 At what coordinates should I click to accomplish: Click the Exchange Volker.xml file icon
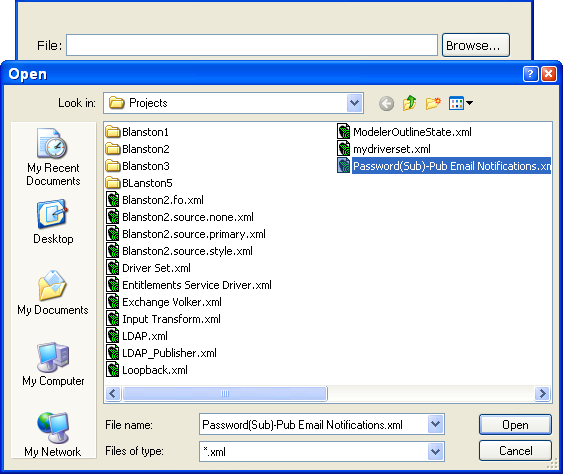[113, 302]
